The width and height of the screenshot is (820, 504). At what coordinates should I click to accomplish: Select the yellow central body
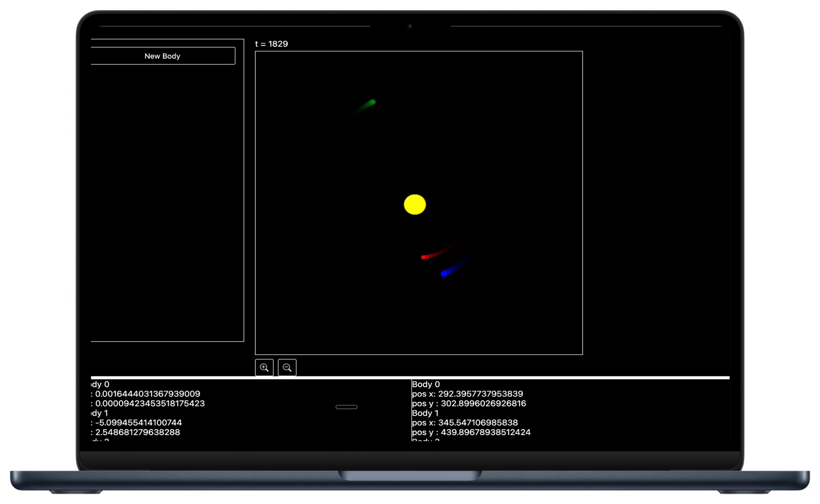(x=415, y=204)
